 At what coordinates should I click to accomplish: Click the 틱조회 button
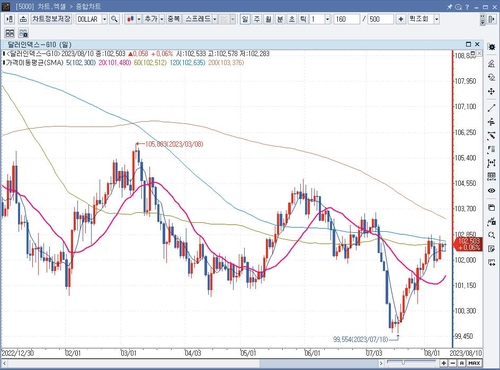[x=419, y=19]
